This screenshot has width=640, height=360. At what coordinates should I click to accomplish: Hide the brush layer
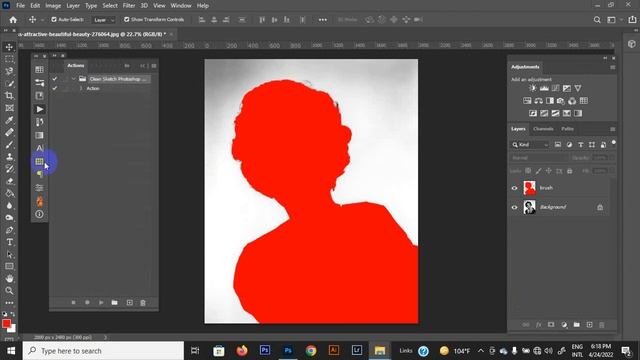coord(514,188)
